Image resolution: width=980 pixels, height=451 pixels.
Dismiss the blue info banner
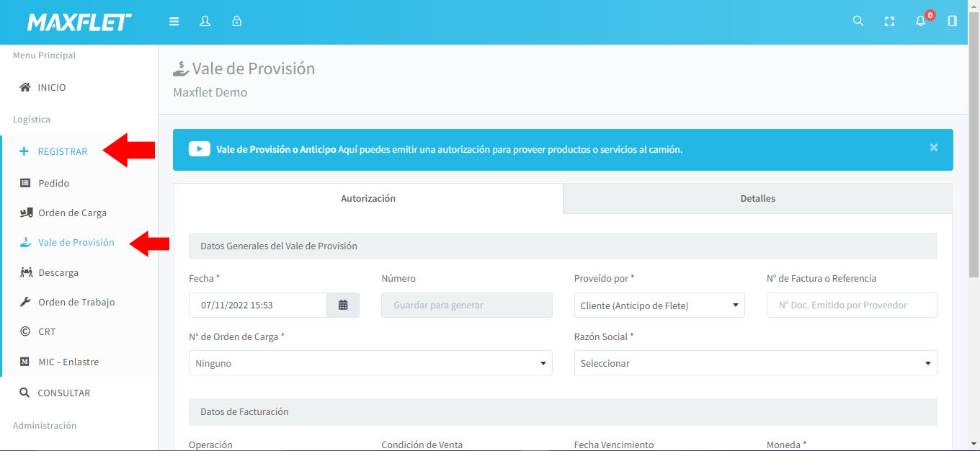coord(933,148)
